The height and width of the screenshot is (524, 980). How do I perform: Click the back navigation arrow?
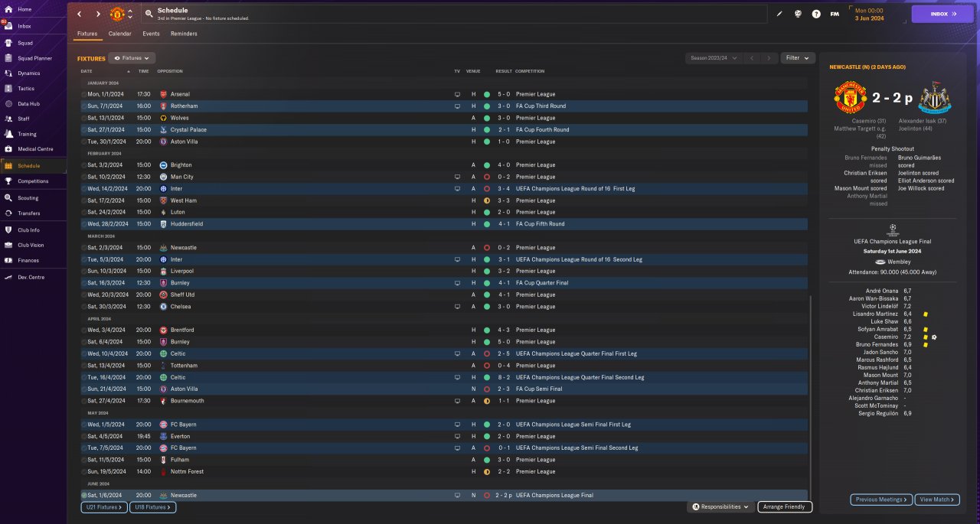point(79,14)
